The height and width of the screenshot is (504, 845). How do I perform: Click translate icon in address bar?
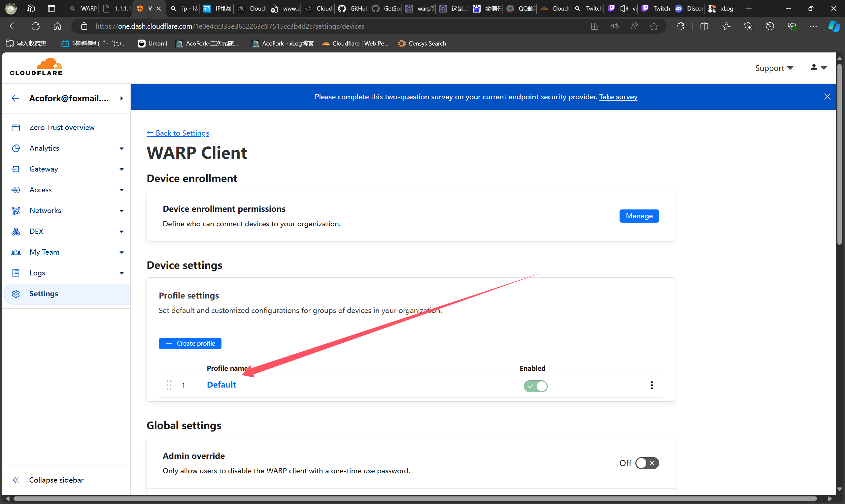614,26
